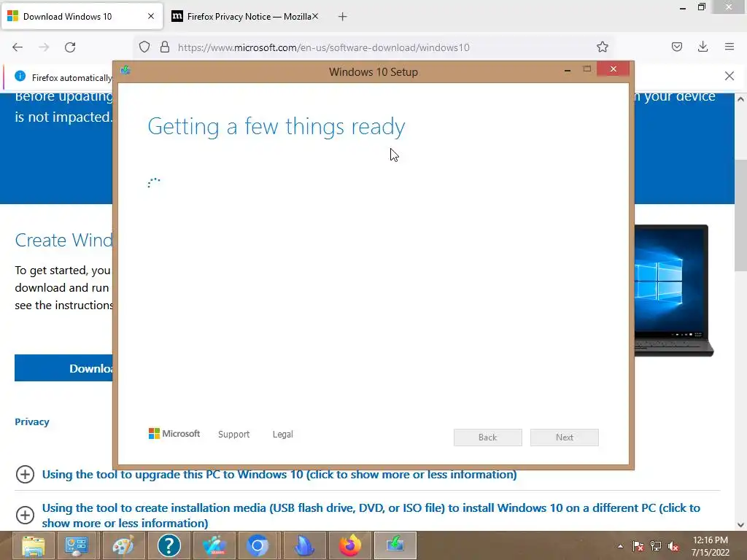Click the Microsoft logo in Setup

tap(174, 433)
